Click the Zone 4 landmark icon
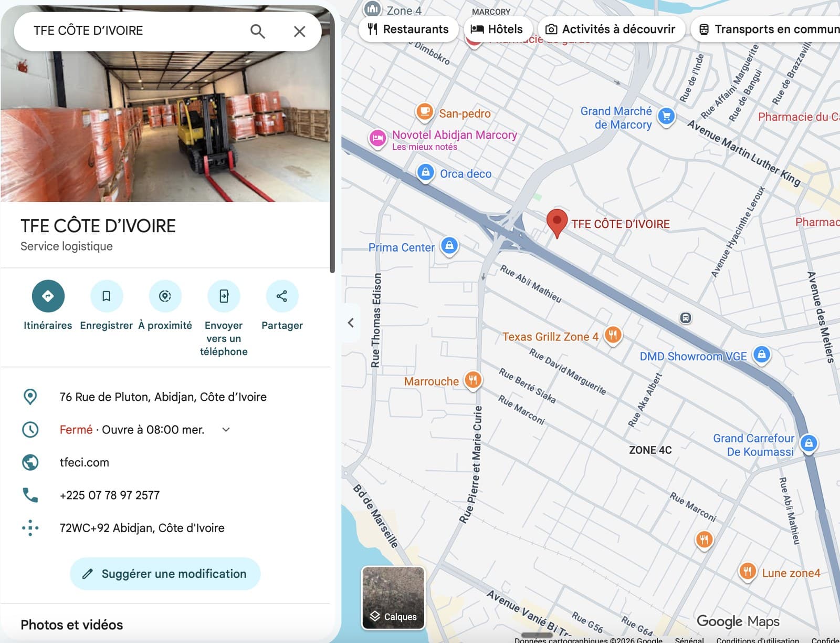Image resolution: width=840 pixels, height=643 pixels. [373, 8]
